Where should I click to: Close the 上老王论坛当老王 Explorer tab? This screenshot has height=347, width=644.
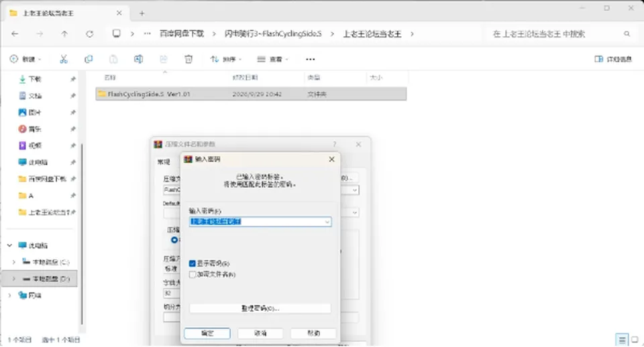coord(119,13)
